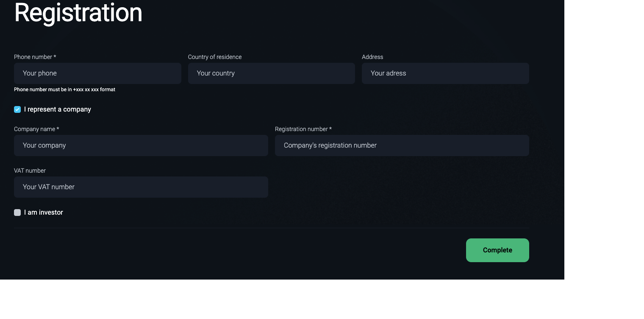
Task: Select the 'I am investor' label text
Action: click(43, 213)
